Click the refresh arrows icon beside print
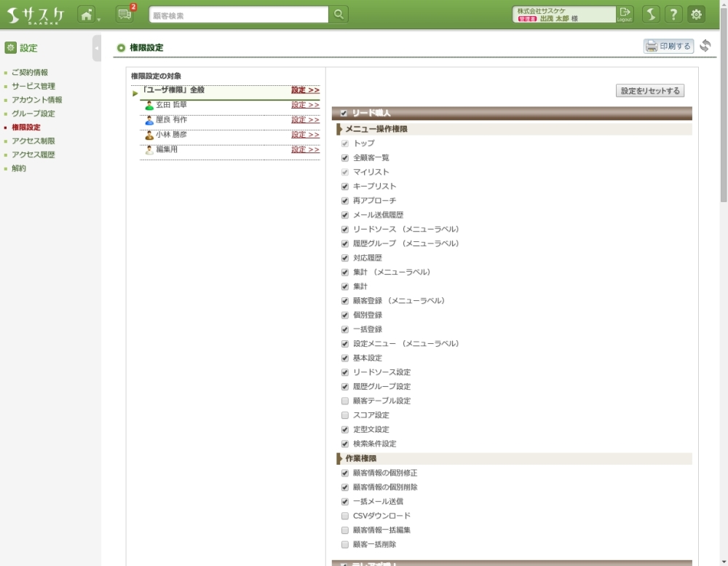This screenshot has height=566, width=728. click(x=705, y=46)
